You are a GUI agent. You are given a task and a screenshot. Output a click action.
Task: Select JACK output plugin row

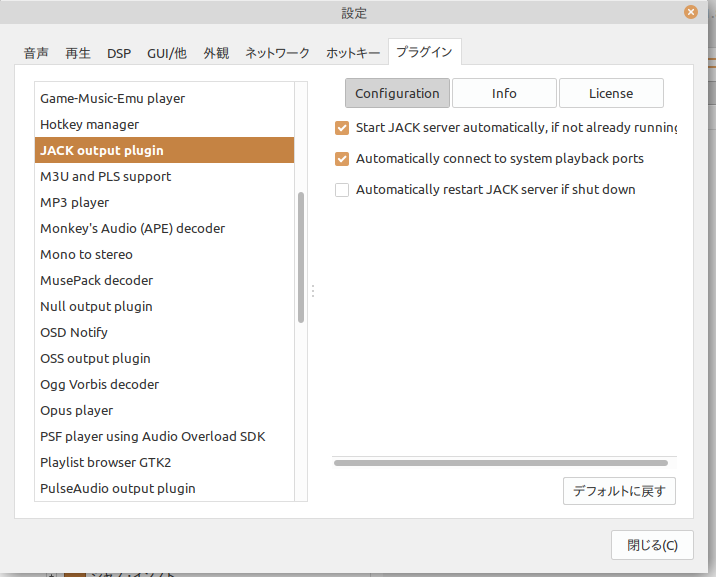[x=164, y=150]
